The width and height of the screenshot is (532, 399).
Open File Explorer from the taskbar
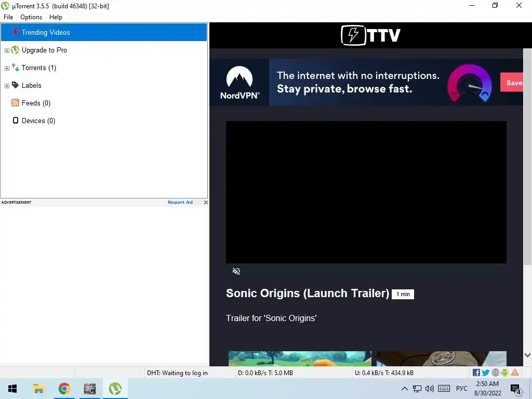(x=38, y=389)
